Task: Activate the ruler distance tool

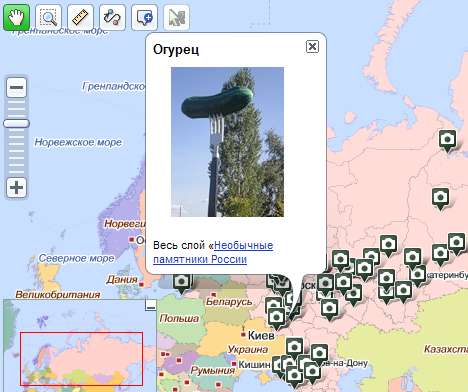Action: [80, 17]
